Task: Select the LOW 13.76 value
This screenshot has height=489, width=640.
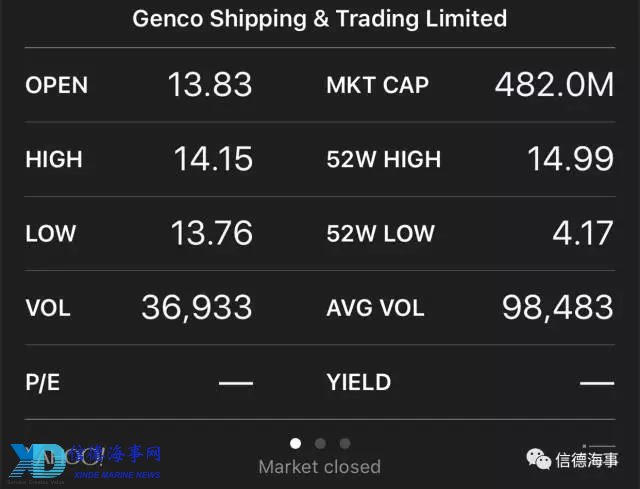Action: [x=211, y=233]
